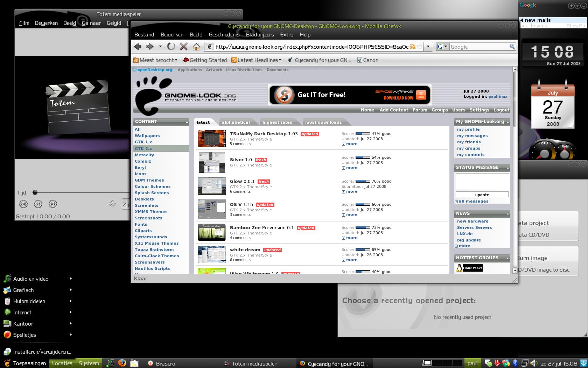Click the RSS feed icon in address bar
588x368 pixels.
tap(413, 47)
